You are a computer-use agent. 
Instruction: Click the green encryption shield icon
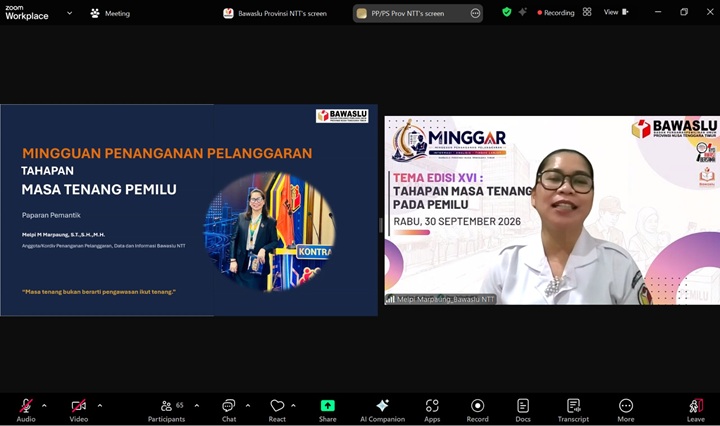(x=506, y=12)
